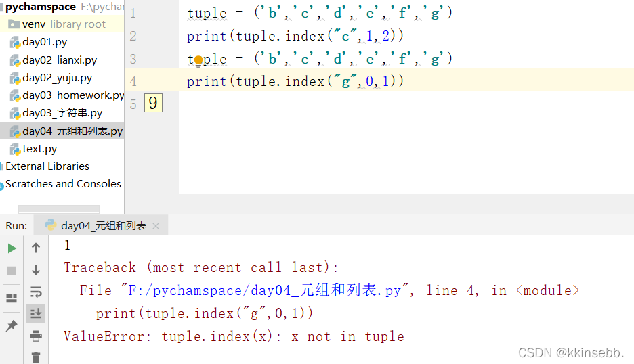Click 'Traceback (most recent call last):' text
634x364 pixels.
click(200, 267)
